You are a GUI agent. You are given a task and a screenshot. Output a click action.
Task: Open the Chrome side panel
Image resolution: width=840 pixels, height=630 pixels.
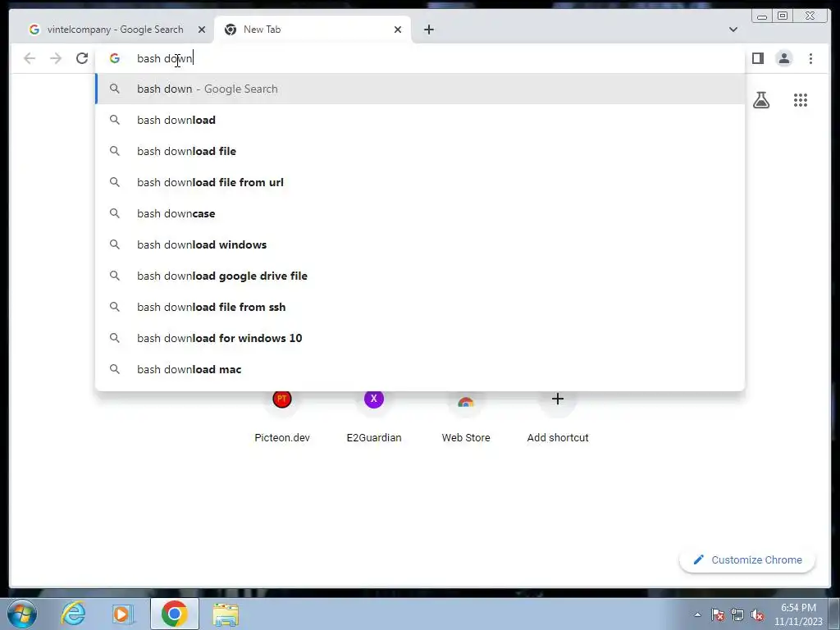pyautogui.click(x=757, y=58)
